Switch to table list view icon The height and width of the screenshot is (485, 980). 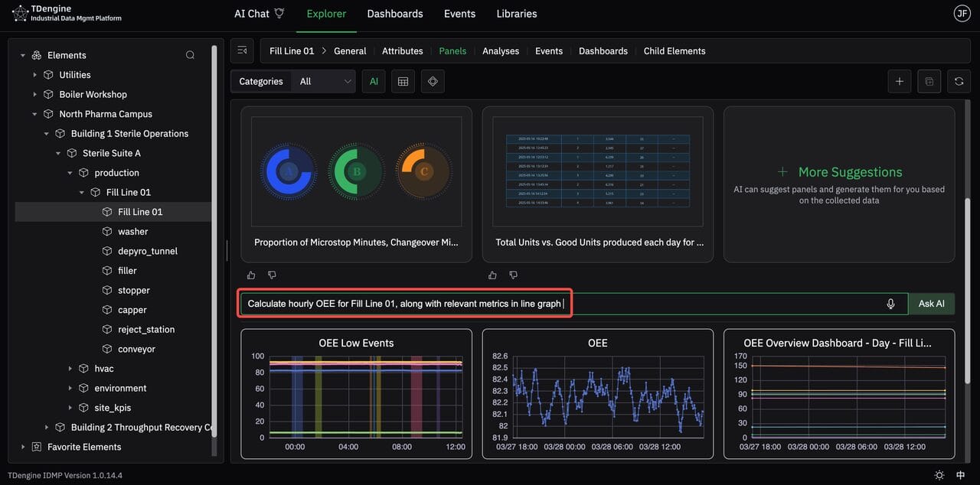click(x=403, y=82)
